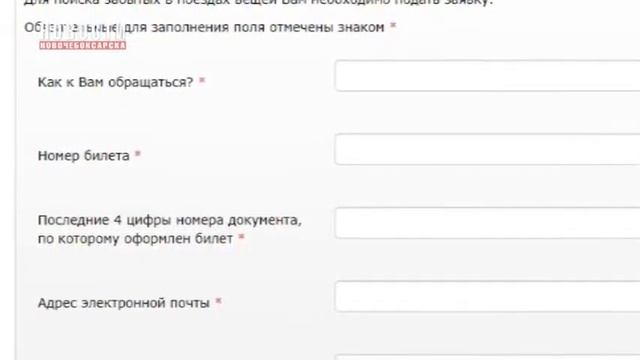This screenshot has height=360, width=640.
Task: Click the 'Последние 4 цифры номера документа' label
Action: [169, 220]
